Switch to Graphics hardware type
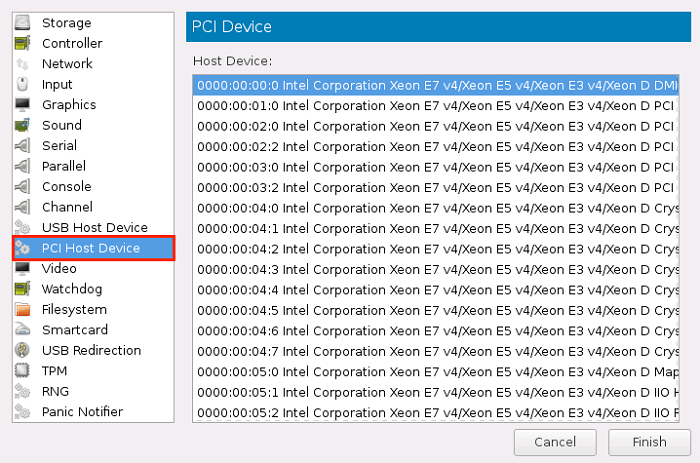Viewport: 700px width, 463px height. point(69,105)
